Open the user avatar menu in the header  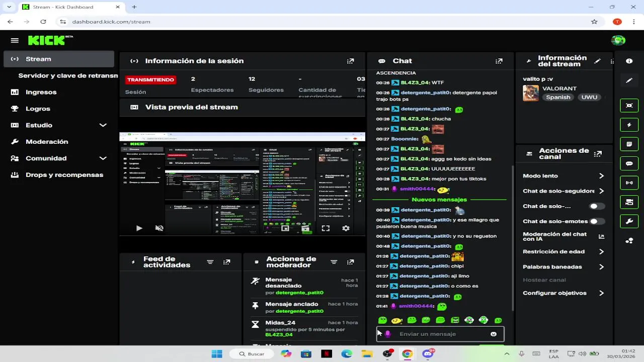point(618,40)
